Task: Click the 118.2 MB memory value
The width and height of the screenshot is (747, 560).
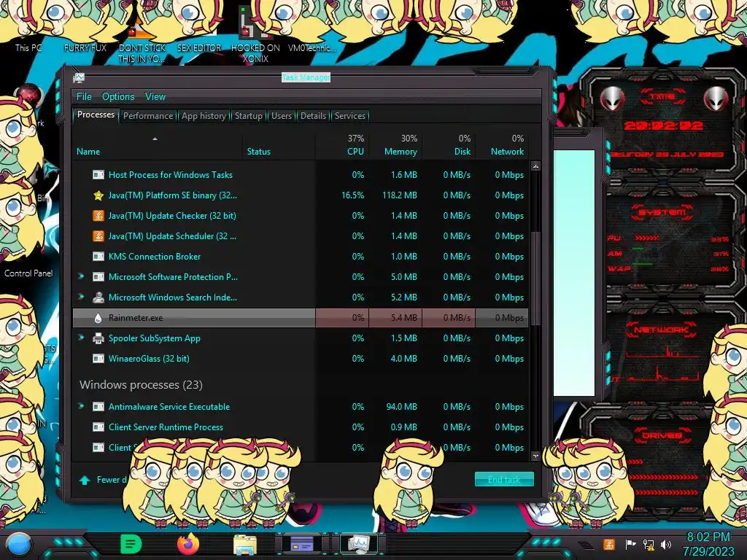Action: pos(400,195)
